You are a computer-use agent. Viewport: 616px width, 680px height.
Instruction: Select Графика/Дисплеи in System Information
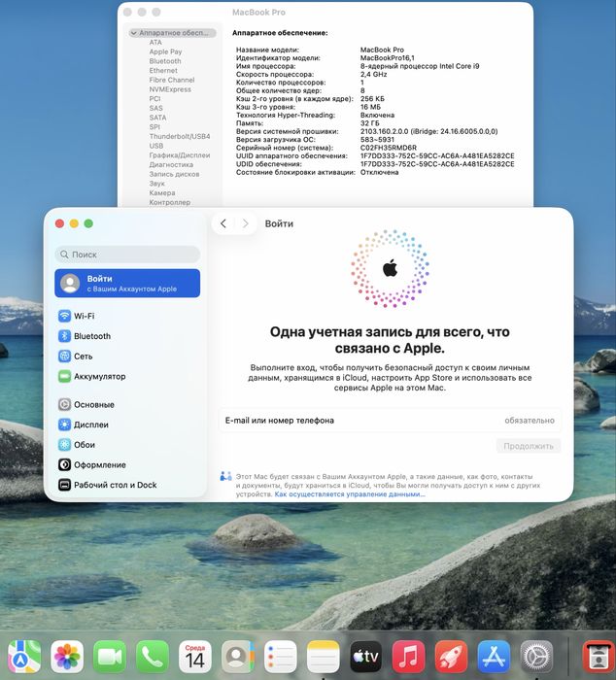(x=180, y=155)
